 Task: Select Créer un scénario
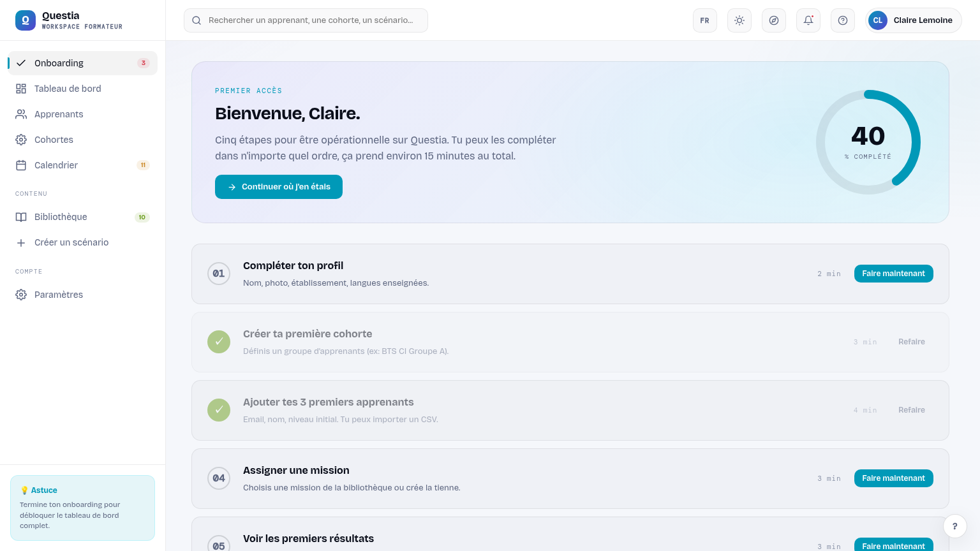pyautogui.click(x=82, y=242)
